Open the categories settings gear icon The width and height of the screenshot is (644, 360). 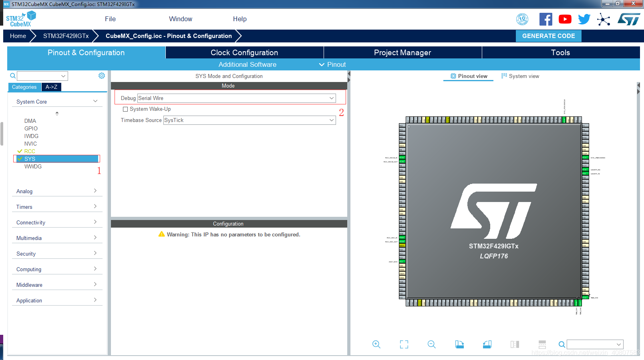point(102,76)
